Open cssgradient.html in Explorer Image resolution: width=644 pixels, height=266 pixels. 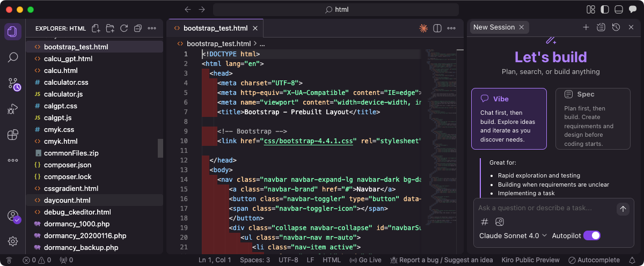(71, 189)
